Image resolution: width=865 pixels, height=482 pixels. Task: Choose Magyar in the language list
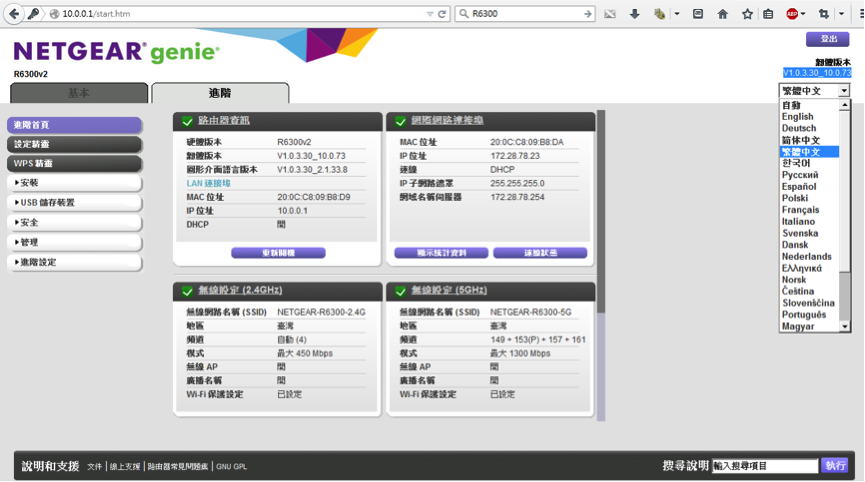(798, 326)
